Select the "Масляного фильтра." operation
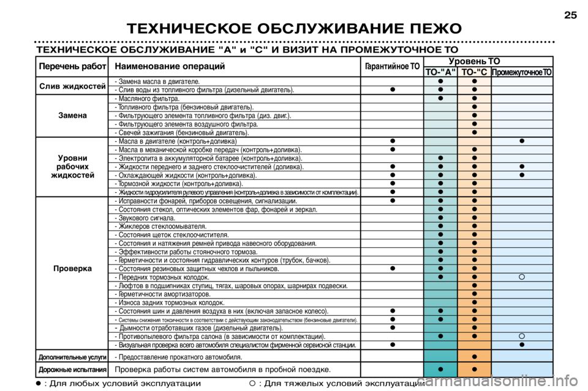The height and width of the screenshot is (391, 588). tap(148, 99)
